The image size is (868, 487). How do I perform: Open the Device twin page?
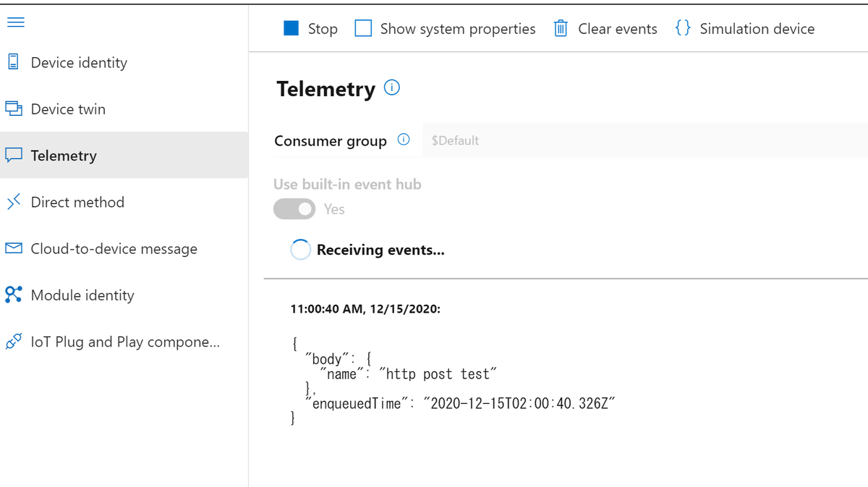tap(124, 109)
